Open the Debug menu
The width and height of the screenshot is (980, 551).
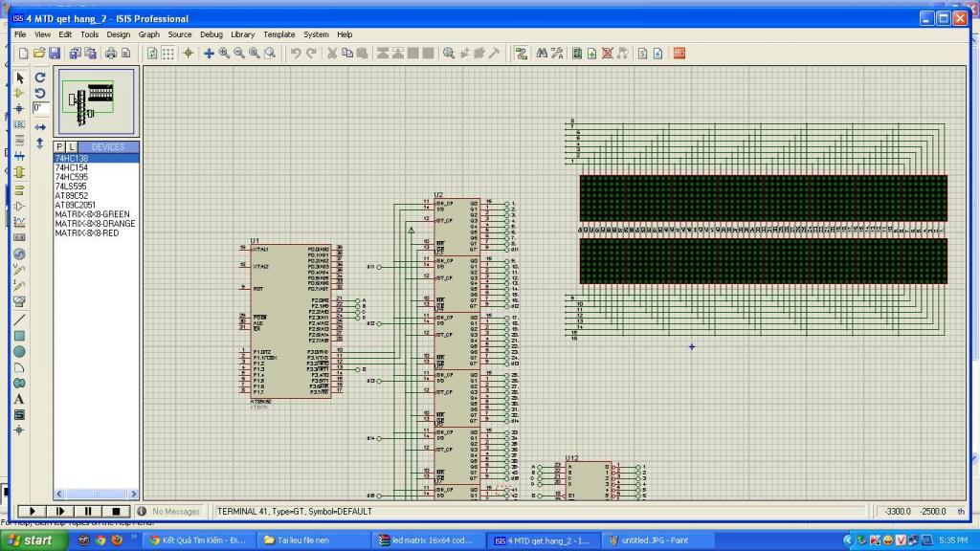[211, 34]
